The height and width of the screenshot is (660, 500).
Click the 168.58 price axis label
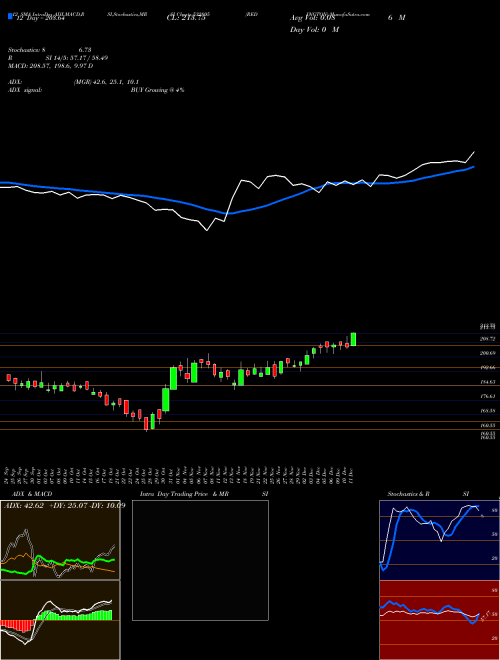[x=487, y=410]
